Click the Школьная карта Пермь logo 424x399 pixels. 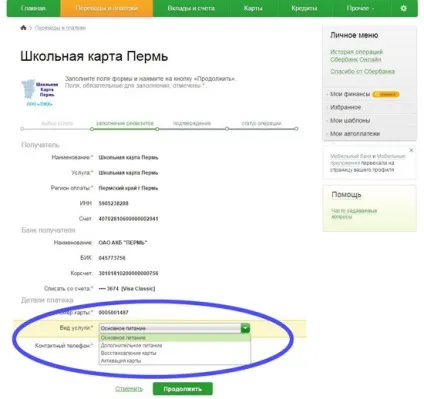coord(40,92)
